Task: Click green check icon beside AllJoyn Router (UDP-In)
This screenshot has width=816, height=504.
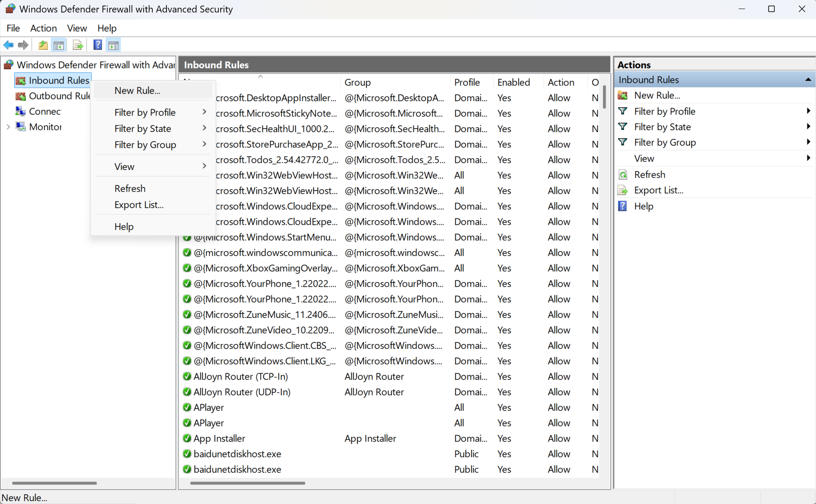Action: tap(187, 392)
